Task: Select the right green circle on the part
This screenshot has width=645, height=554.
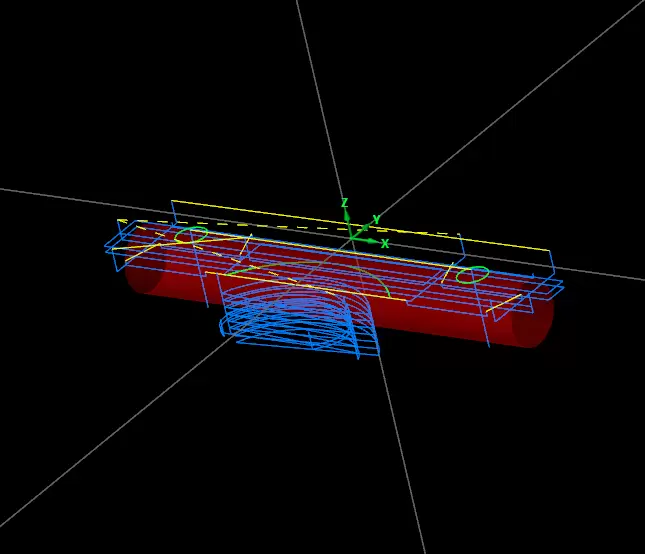Action: (x=473, y=274)
